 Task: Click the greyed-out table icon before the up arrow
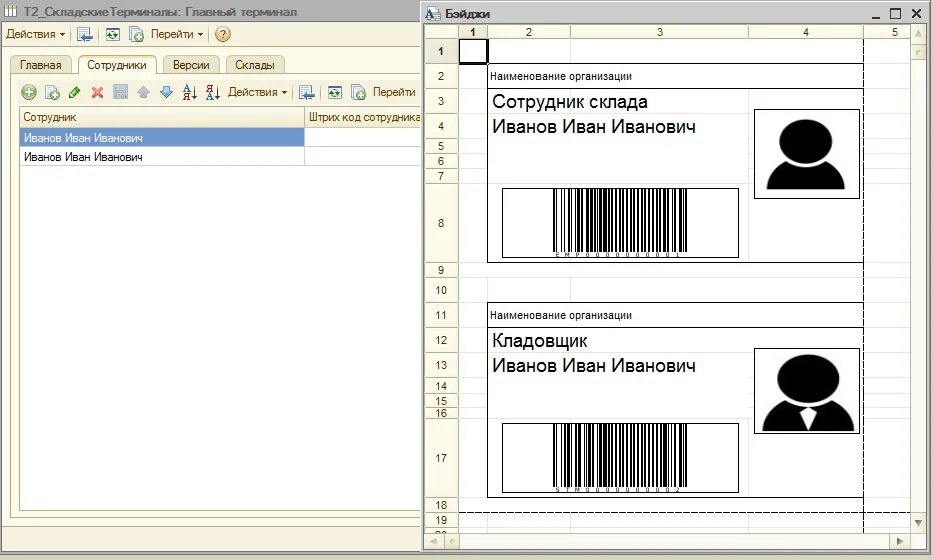coord(121,92)
